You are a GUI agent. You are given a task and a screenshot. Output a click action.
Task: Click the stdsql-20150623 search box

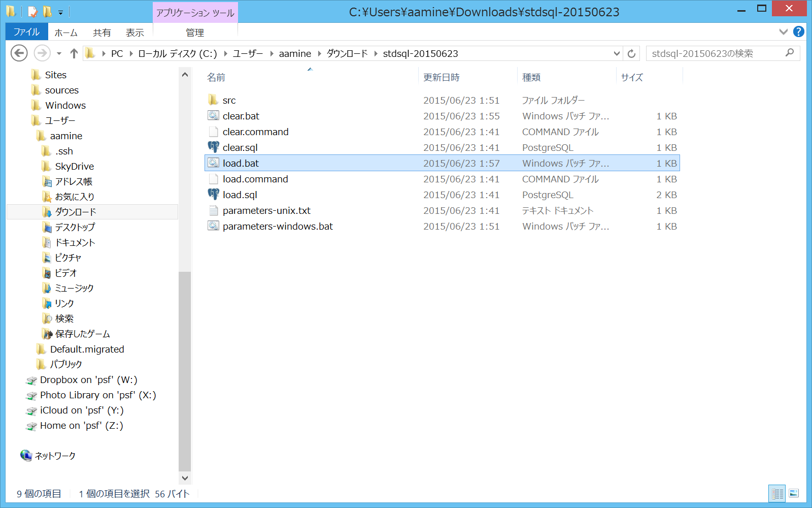716,53
